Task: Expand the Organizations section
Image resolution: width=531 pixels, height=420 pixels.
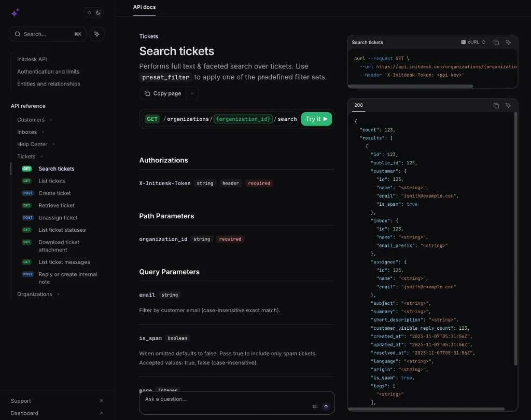Action: (x=38, y=294)
